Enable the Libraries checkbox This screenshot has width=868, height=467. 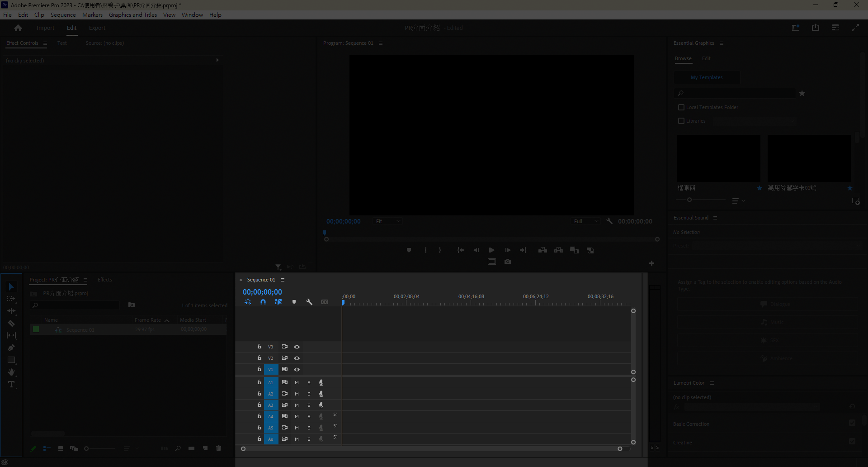pos(681,121)
